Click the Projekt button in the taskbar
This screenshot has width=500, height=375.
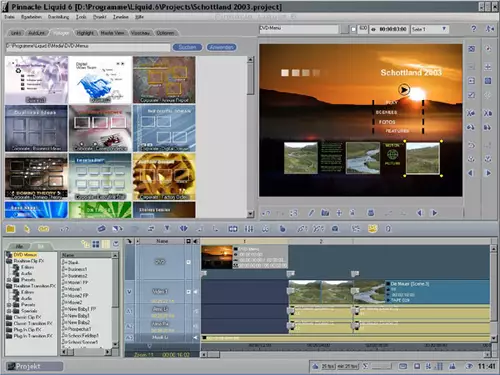[34, 366]
